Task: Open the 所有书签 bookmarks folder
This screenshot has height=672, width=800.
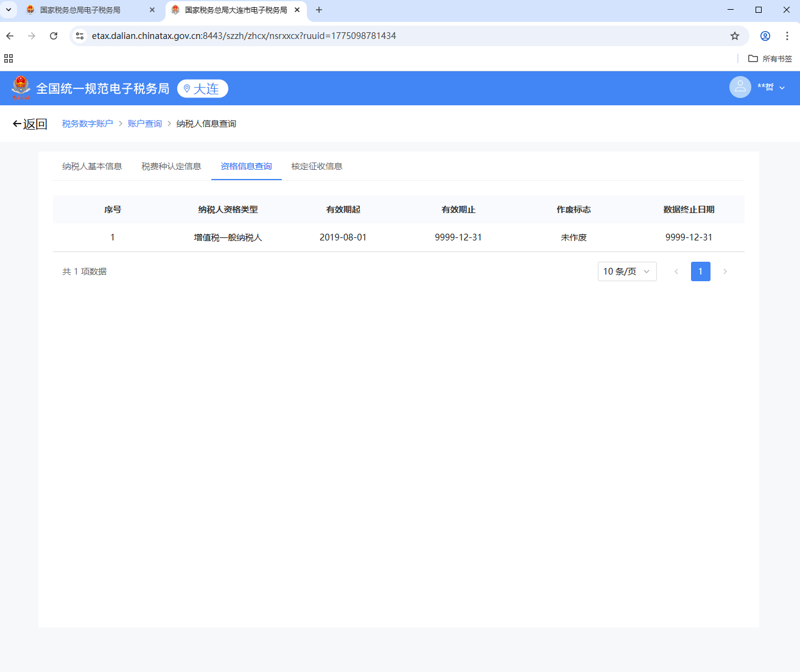Action: click(x=770, y=58)
